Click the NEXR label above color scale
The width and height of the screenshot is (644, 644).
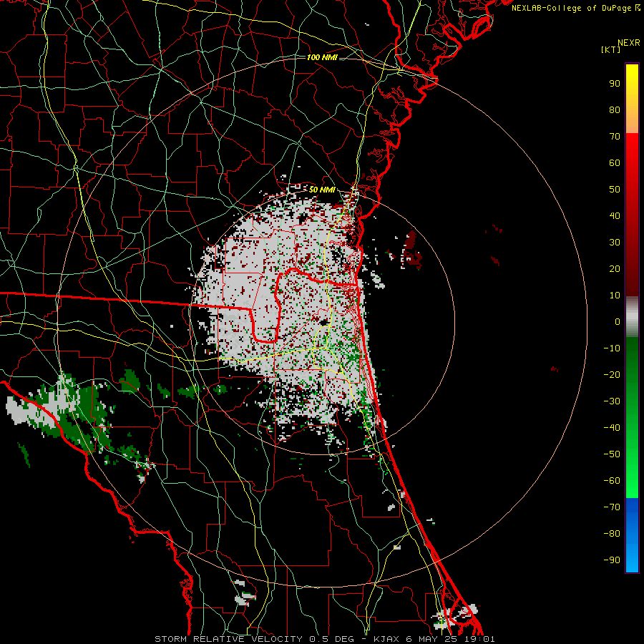pos(629,43)
